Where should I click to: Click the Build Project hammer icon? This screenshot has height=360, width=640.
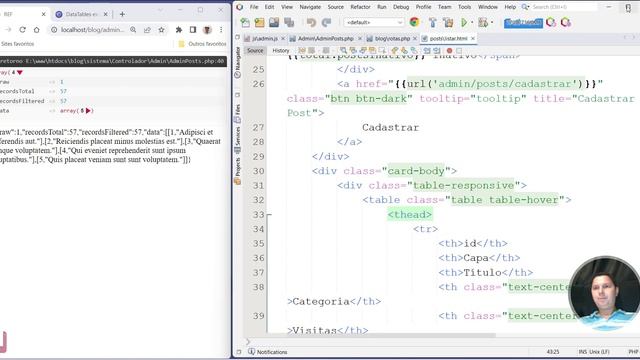433,22
